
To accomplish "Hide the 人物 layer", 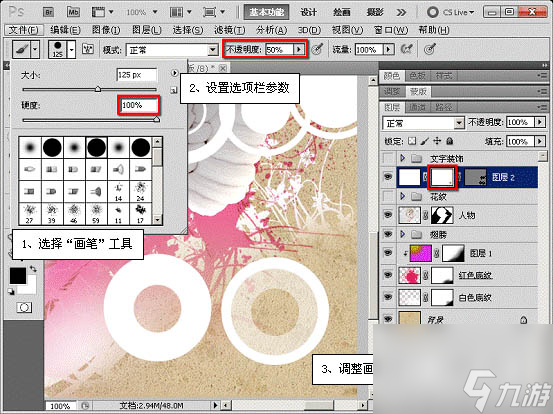I will (388, 215).
